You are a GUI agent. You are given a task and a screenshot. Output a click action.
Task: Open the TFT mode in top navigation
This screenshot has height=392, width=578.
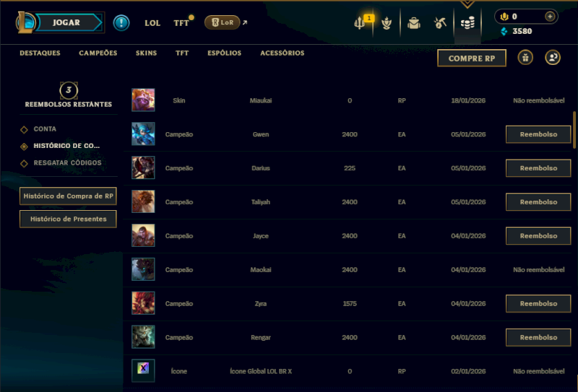[x=181, y=23]
